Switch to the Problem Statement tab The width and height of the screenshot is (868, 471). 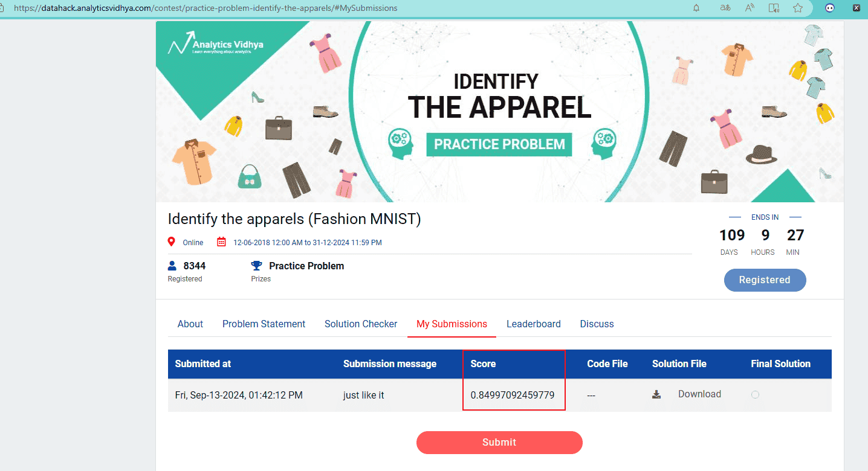point(264,324)
